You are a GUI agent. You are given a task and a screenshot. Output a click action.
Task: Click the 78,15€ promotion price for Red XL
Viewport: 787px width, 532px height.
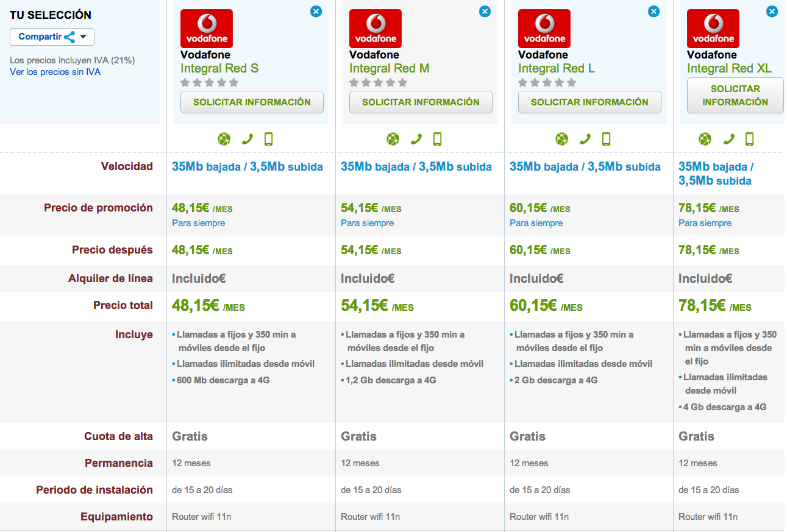click(708, 208)
